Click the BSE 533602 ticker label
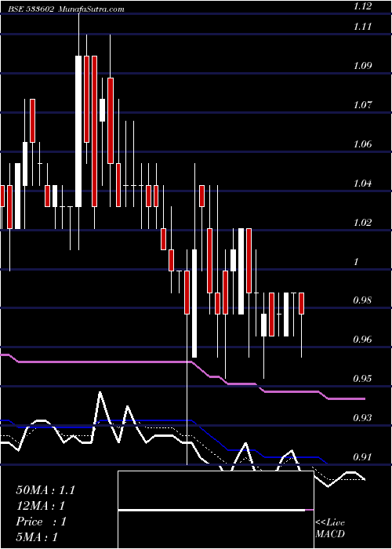 click(x=31, y=9)
